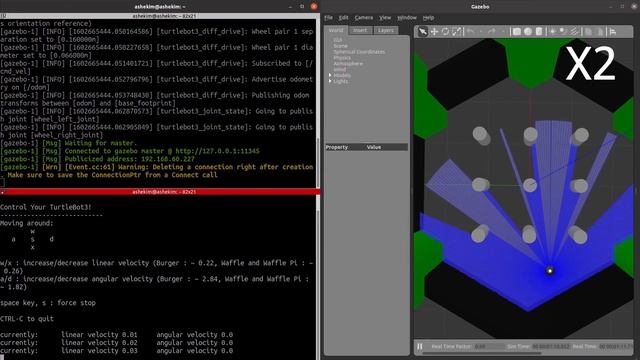Image resolution: width=640 pixels, height=360 pixels.
Task: Click the TurtleBot3 robot in the 3D view
Action: pos(550,271)
